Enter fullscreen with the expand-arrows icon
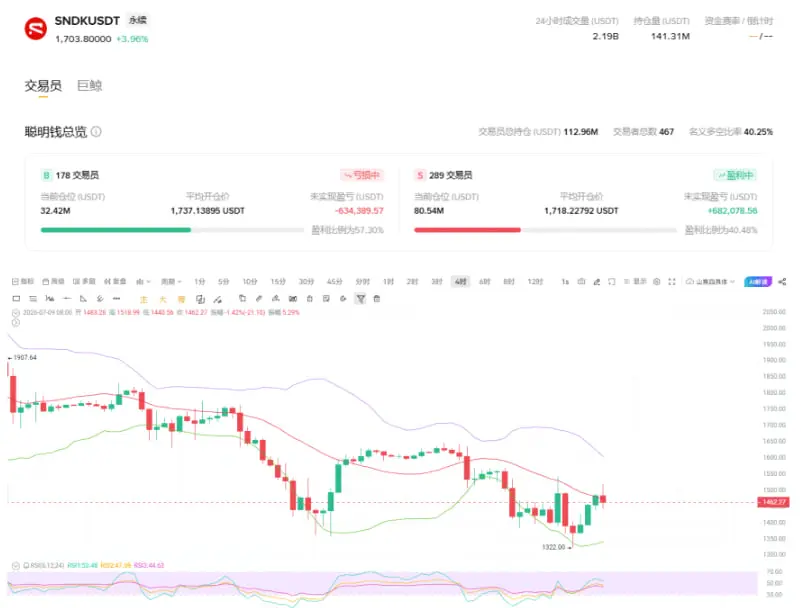This screenshot has width=801, height=608. 672,282
